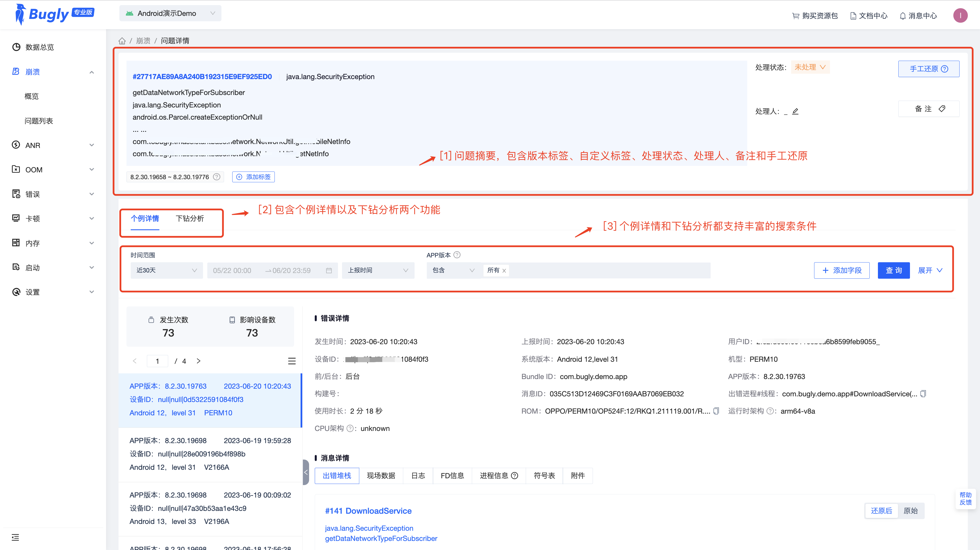Expand the 错误 sidebar section

[92, 194]
